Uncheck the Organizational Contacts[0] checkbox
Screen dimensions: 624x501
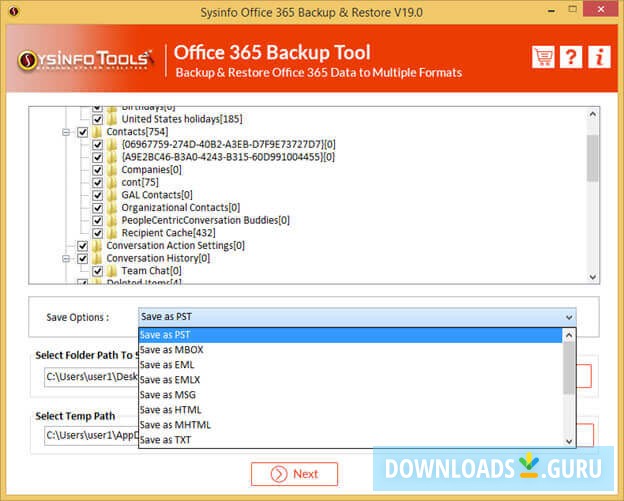point(98,208)
